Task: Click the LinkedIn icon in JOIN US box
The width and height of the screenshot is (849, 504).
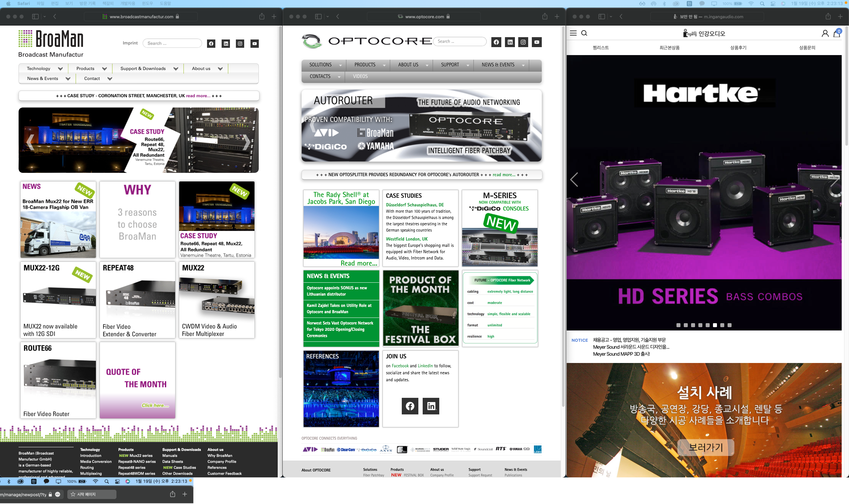Action: 431,406
